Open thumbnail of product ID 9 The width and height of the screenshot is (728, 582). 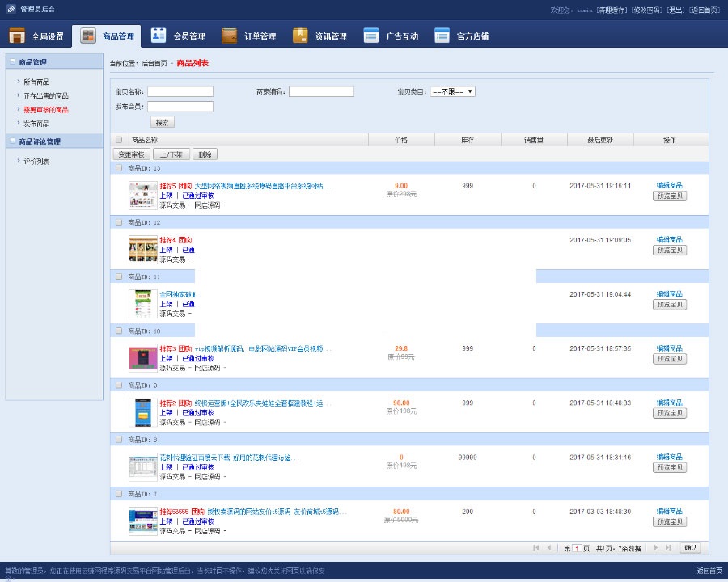point(143,412)
